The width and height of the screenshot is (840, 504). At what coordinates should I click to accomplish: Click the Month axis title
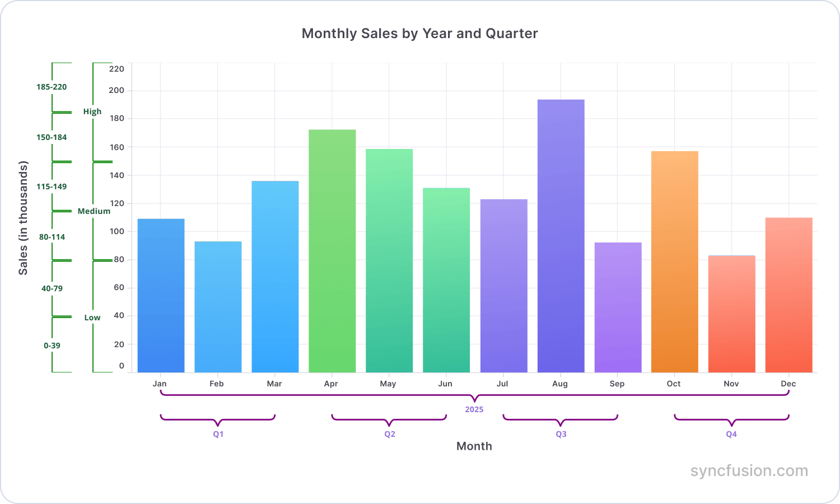coord(474,446)
